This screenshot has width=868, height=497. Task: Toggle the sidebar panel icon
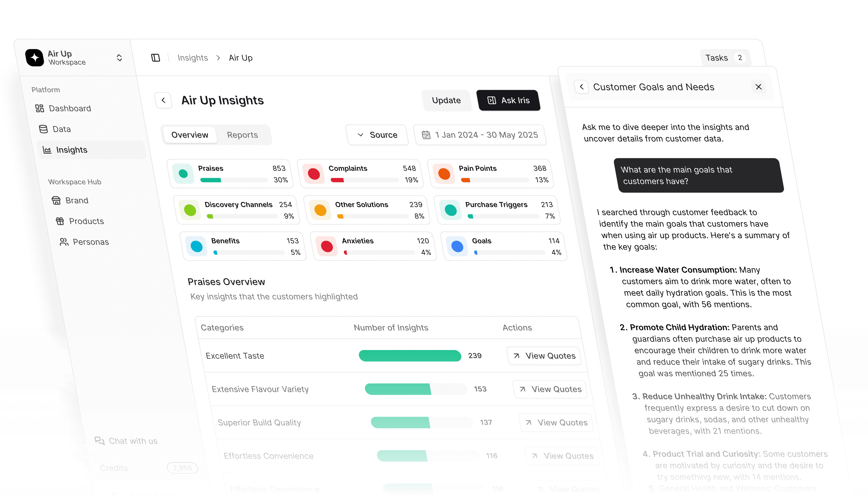[x=155, y=58]
